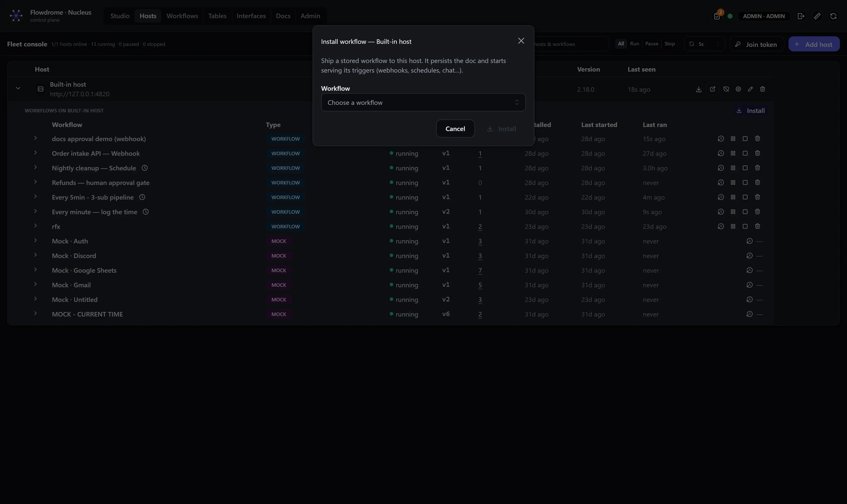Click the run count 7 for Mock · Google Sheets
Viewport: 847px width, 504px height.
tap(480, 270)
